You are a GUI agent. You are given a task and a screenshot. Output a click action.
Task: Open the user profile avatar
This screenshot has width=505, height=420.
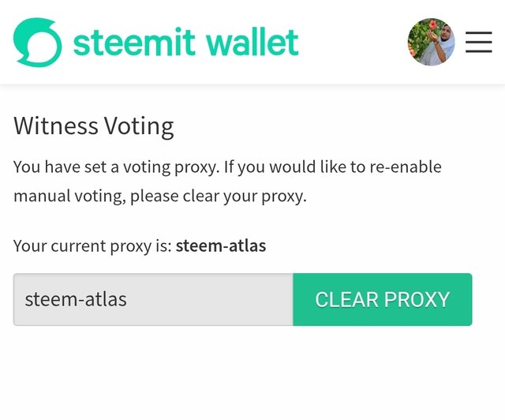coord(431,42)
